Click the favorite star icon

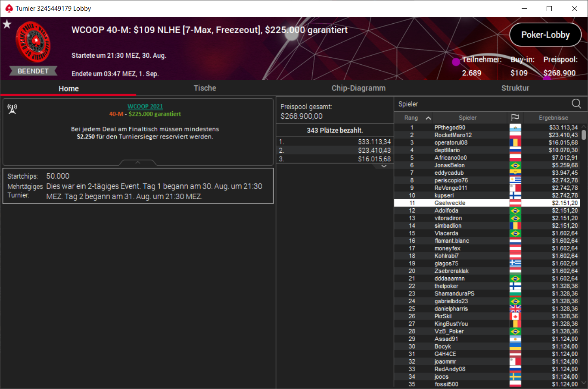click(7, 24)
